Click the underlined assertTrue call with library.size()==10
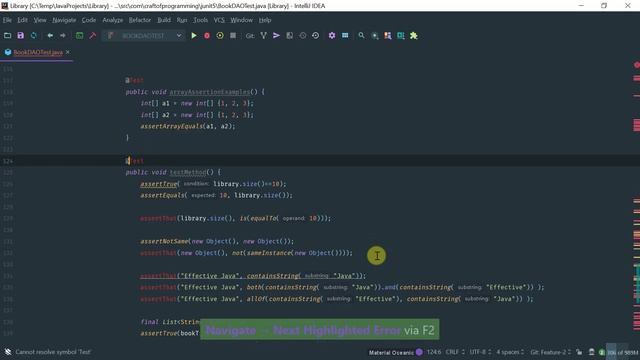This screenshot has height=360, width=640. pos(159,184)
